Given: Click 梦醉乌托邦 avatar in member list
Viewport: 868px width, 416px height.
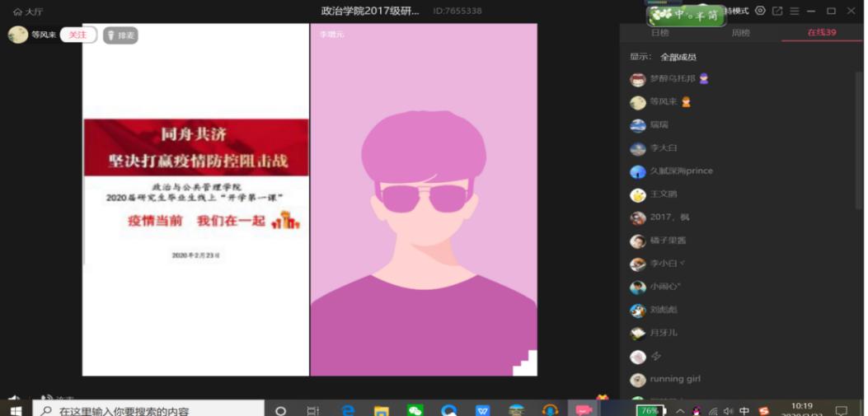Looking at the screenshot, I should pyautogui.click(x=638, y=80).
